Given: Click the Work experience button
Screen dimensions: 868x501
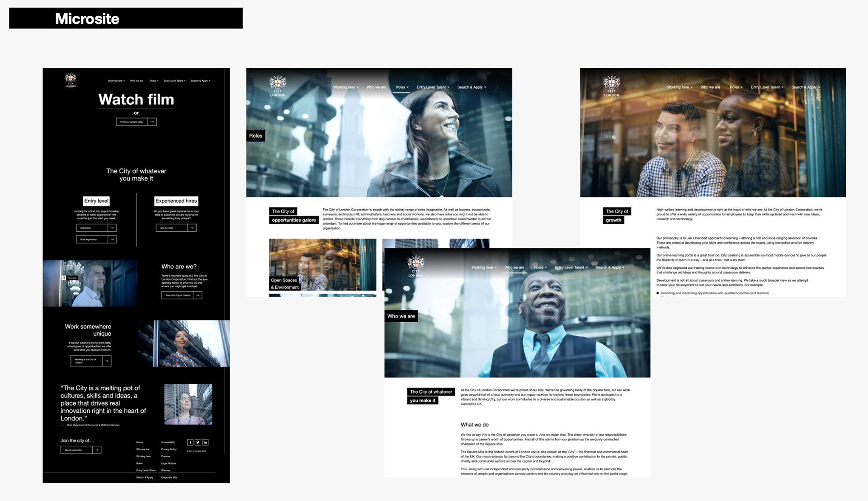Looking at the screenshot, I should [92, 239].
